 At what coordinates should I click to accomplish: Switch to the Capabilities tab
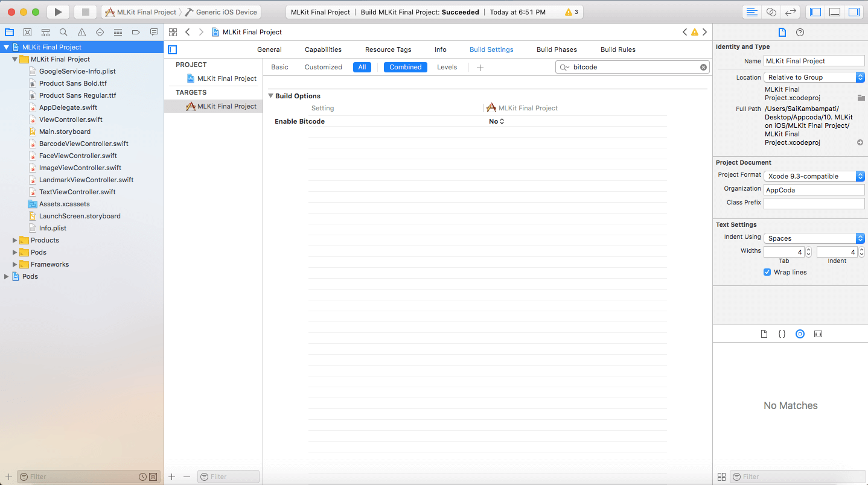[323, 49]
